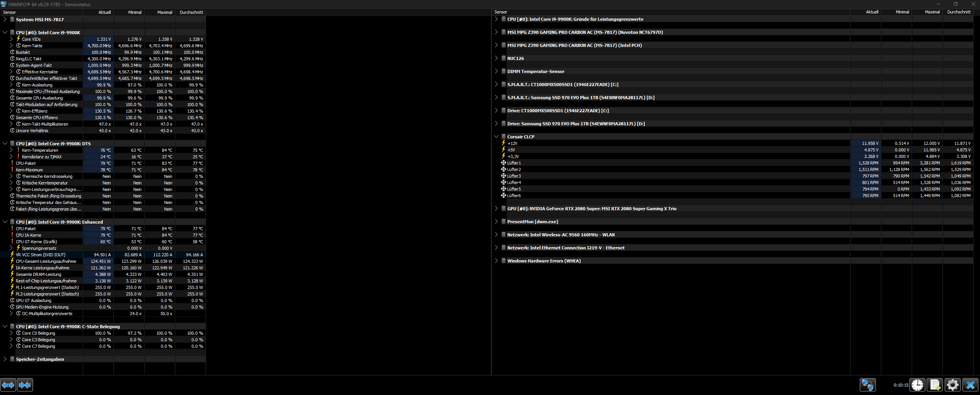Click lightning icon beside Gesamte DRAM-Leistung
Viewport: 980px width, 395px height.
pyautogui.click(x=12, y=274)
